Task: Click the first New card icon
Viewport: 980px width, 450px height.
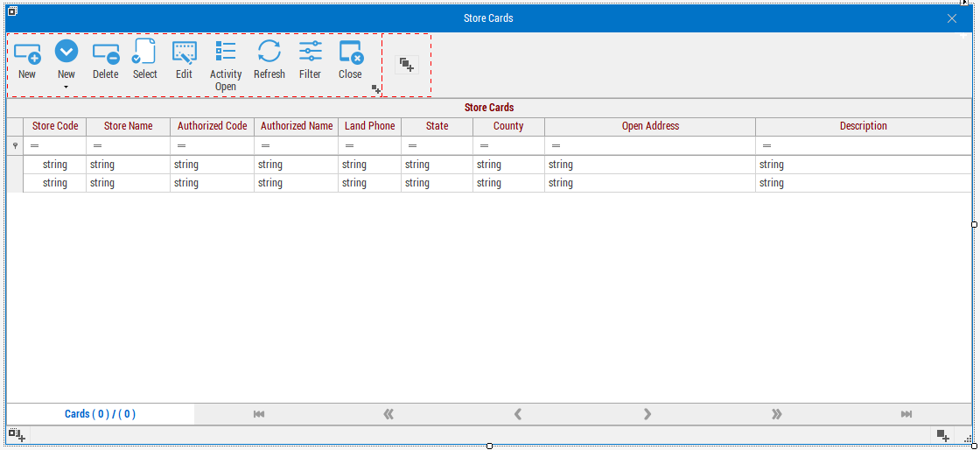Action: click(27, 53)
